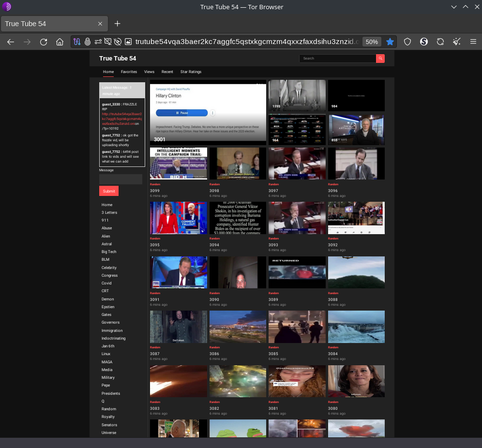This screenshot has height=448, width=482.
Task: Open the Star Ratings tab
Action: [x=191, y=72]
